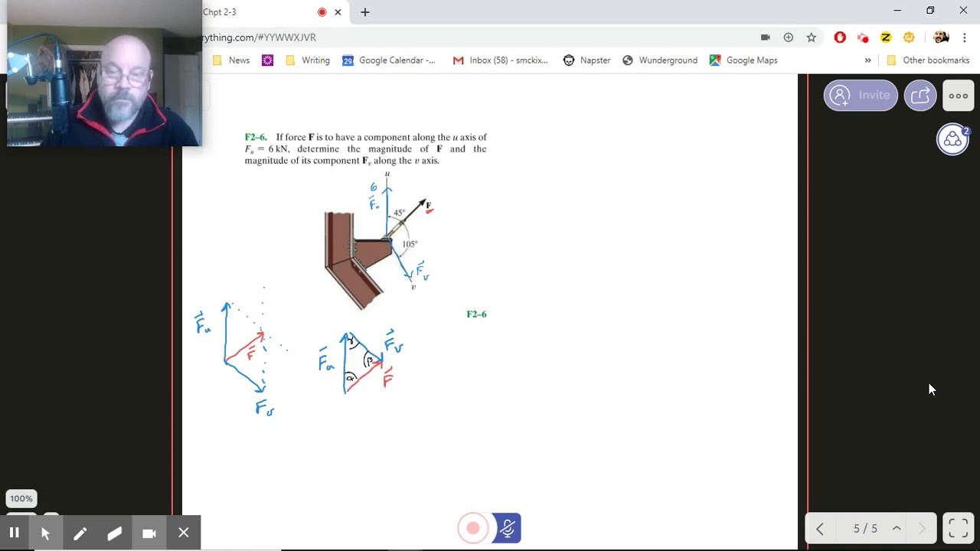Pick the highlighter tool in recorder toolbar

[114, 533]
